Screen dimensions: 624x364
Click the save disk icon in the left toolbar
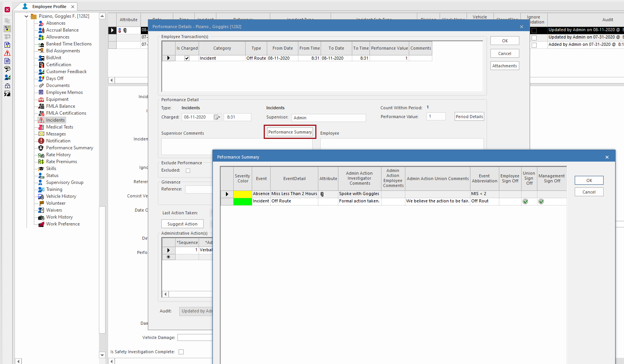click(7, 94)
